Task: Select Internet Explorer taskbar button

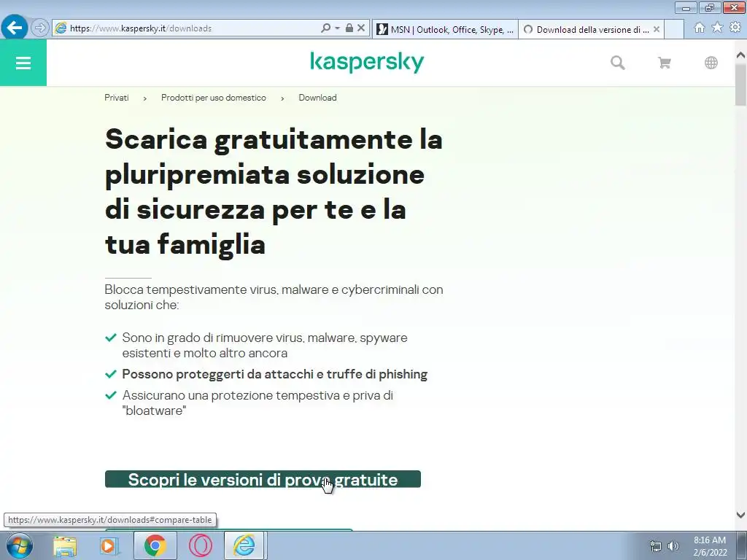Action: pyautogui.click(x=244, y=545)
